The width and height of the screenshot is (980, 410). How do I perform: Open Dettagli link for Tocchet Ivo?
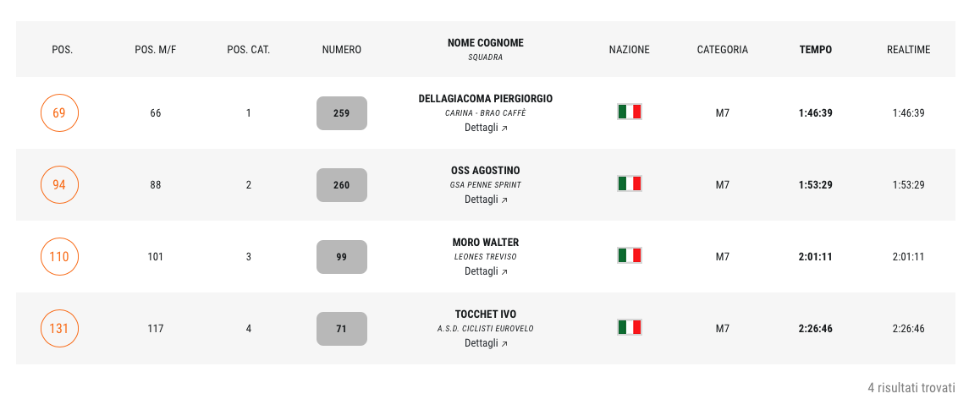click(x=486, y=342)
